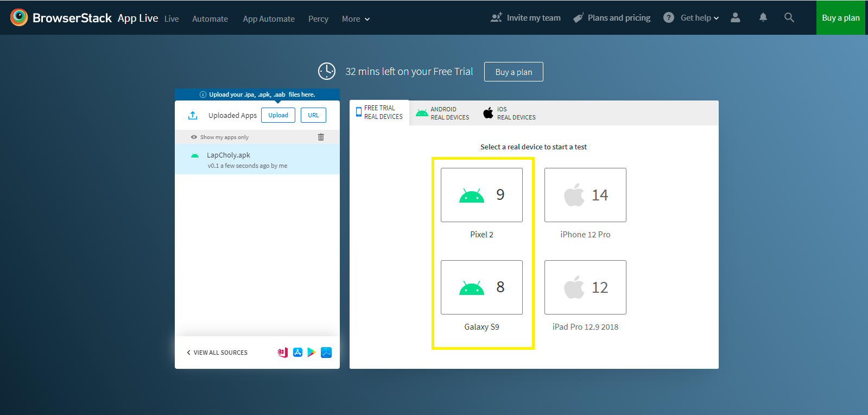Click the URL button
The image size is (868, 415).
313,115
